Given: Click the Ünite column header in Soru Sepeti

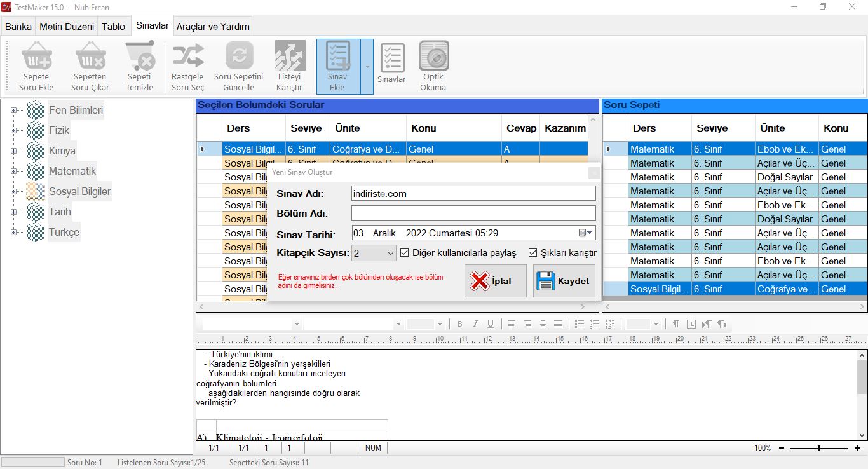Looking at the screenshot, I should [x=787, y=128].
